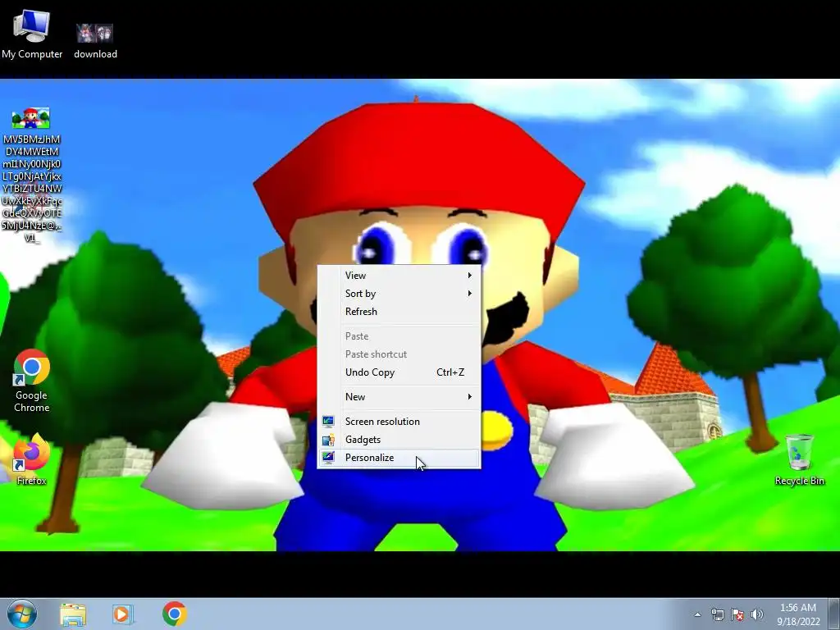Viewport: 840px width, 630px height.
Task: Click the Screen resolution monitor icon
Action: tap(328, 422)
